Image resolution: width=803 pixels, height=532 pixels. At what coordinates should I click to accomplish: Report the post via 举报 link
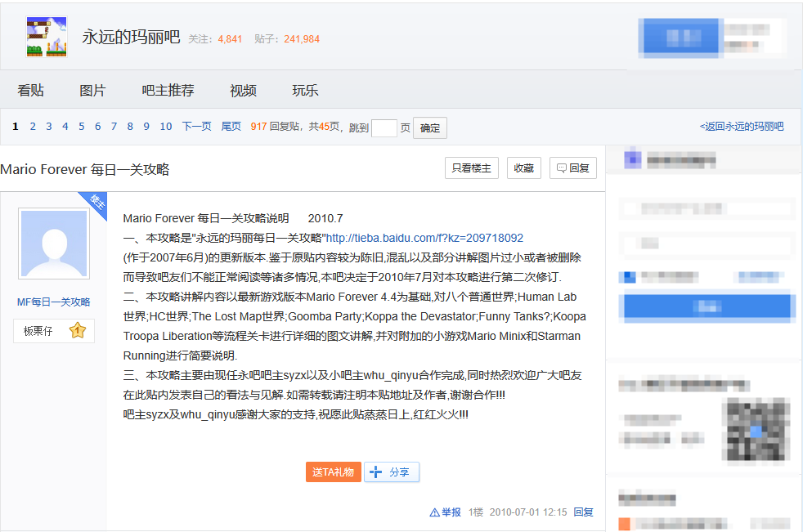pyautogui.click(x=446, y=512)
